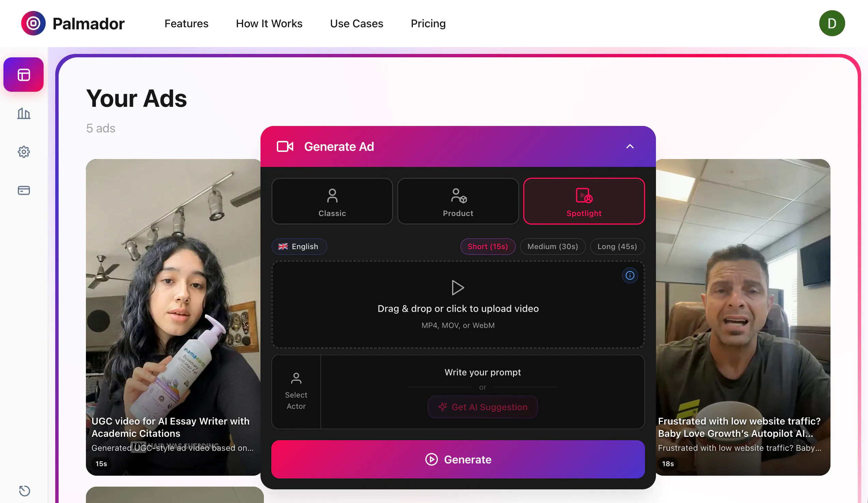Open the settings gear in sidebar

point(24,152)
